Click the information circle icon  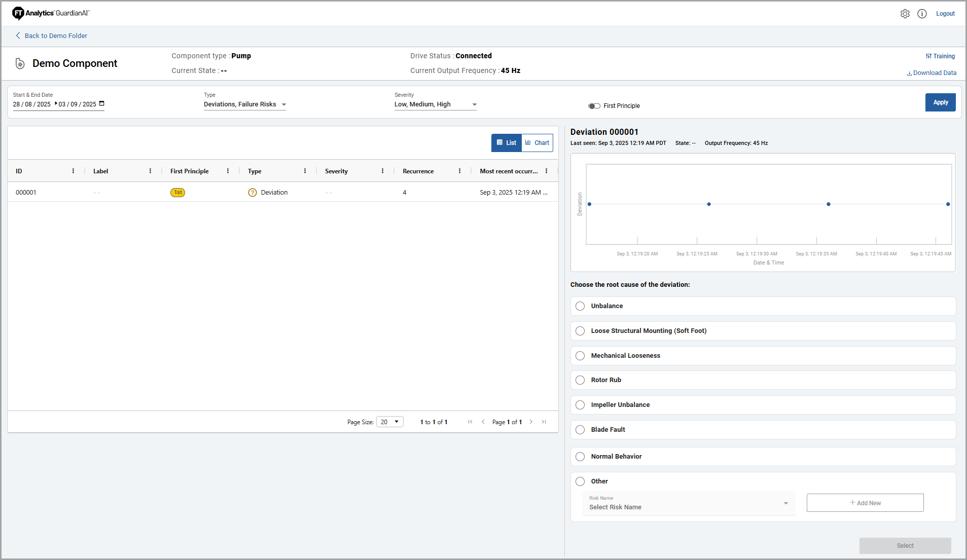coord(922,14)
